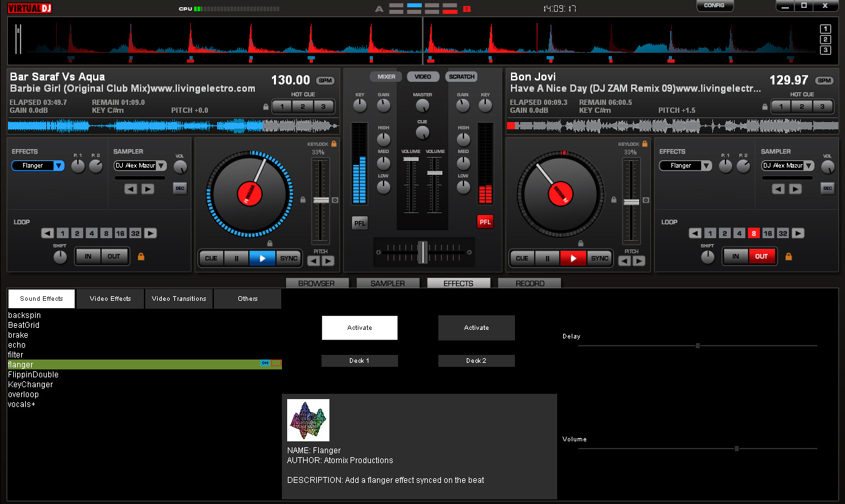Click loop OUT on left deck

point(114,256)
